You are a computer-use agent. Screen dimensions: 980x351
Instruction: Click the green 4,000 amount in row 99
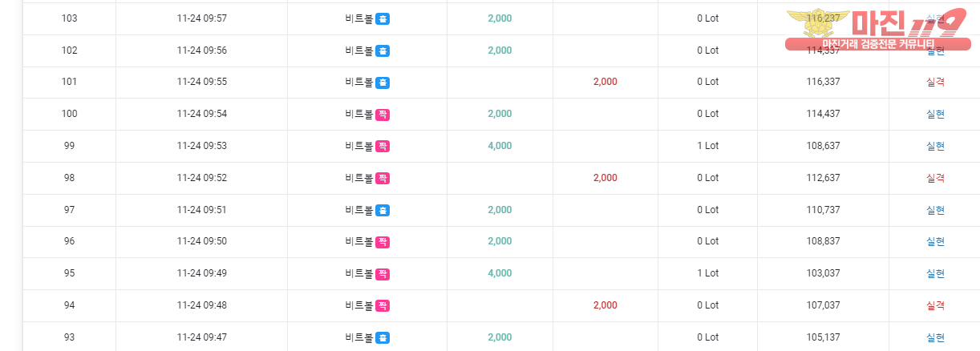[500, 146]
